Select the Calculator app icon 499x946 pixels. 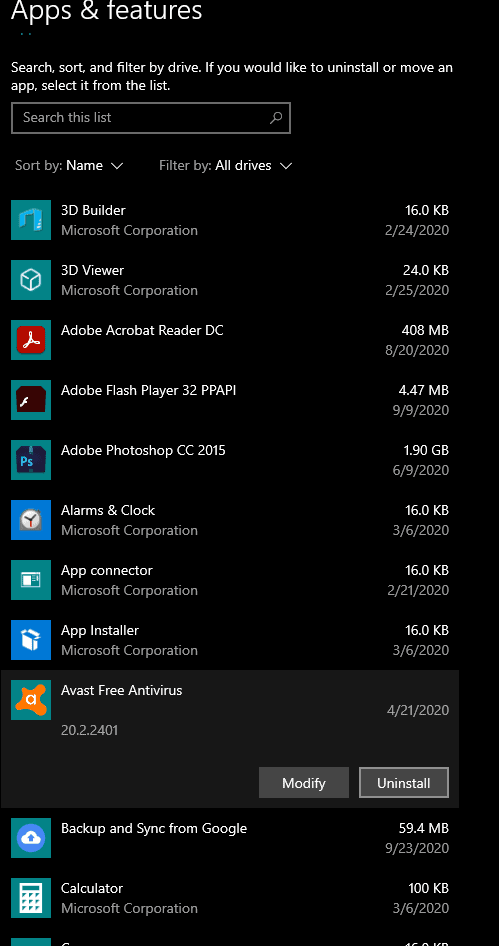31,898
